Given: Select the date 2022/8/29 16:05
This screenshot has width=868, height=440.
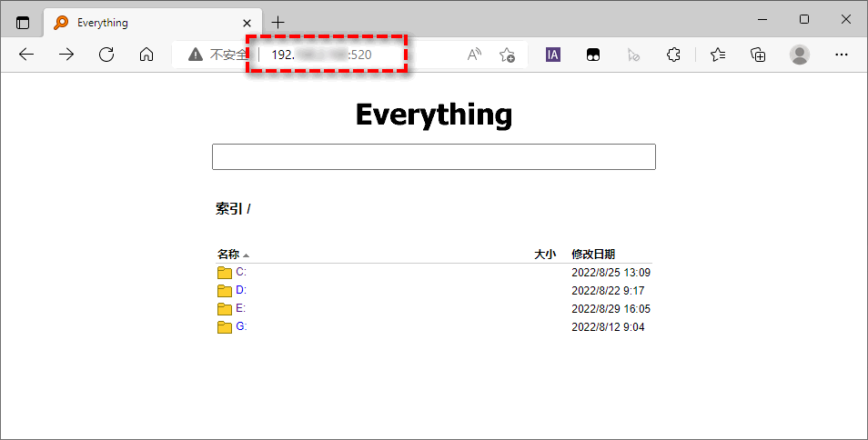Looking at the screenshot, I should 611,309.
